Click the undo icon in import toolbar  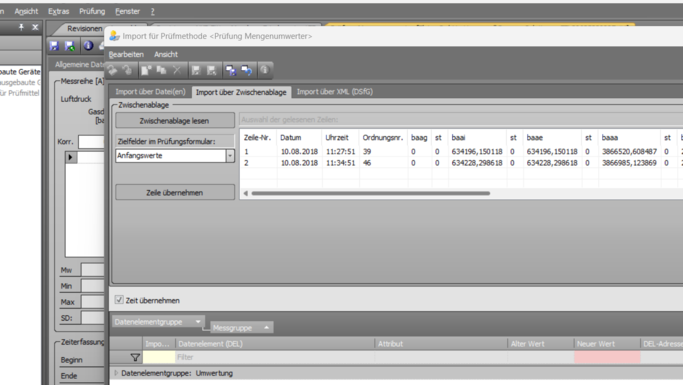pyautogui.click(x=113, y=70)
